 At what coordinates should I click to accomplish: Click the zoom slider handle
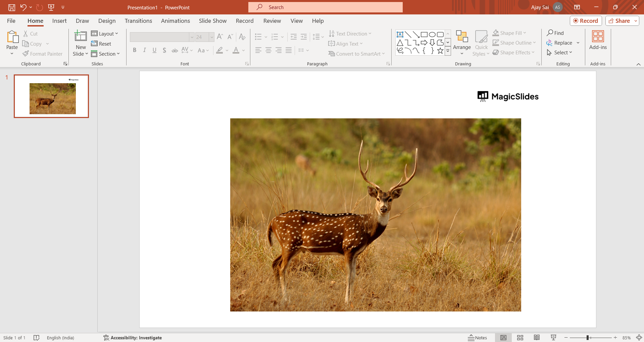(588, 338)
